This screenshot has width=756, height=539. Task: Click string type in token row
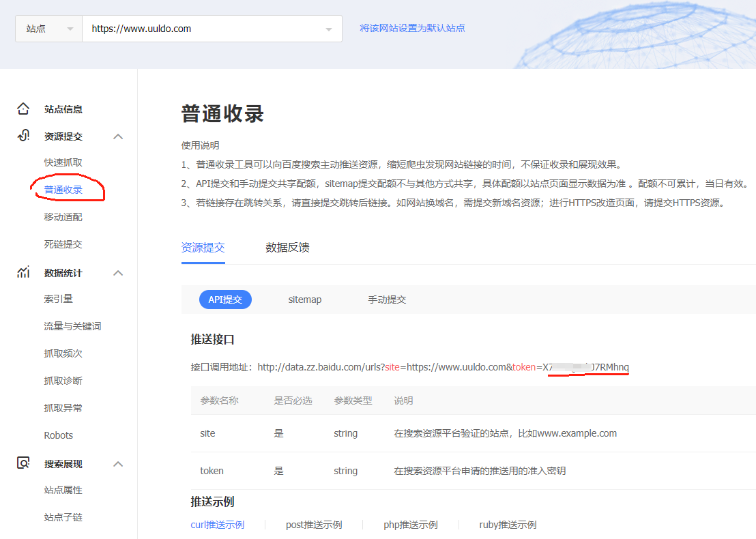pyautogui.click(x=346, y=471)
